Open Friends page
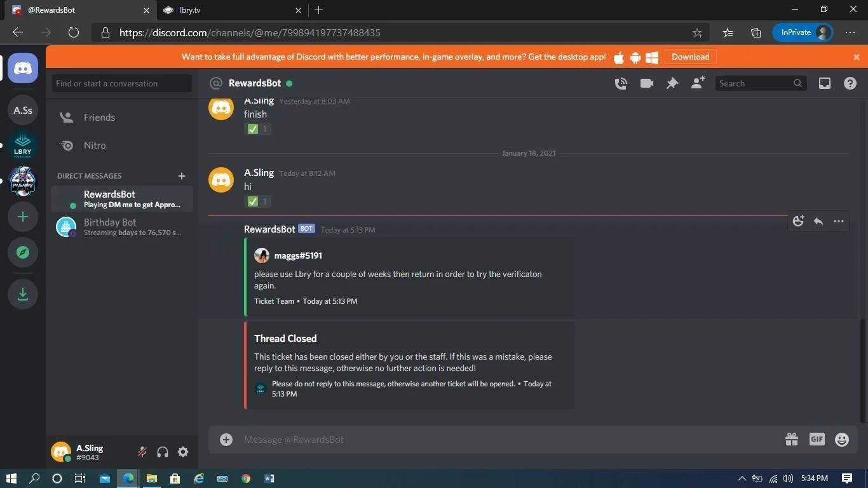 pyautogui.click(x=122, y=118)
